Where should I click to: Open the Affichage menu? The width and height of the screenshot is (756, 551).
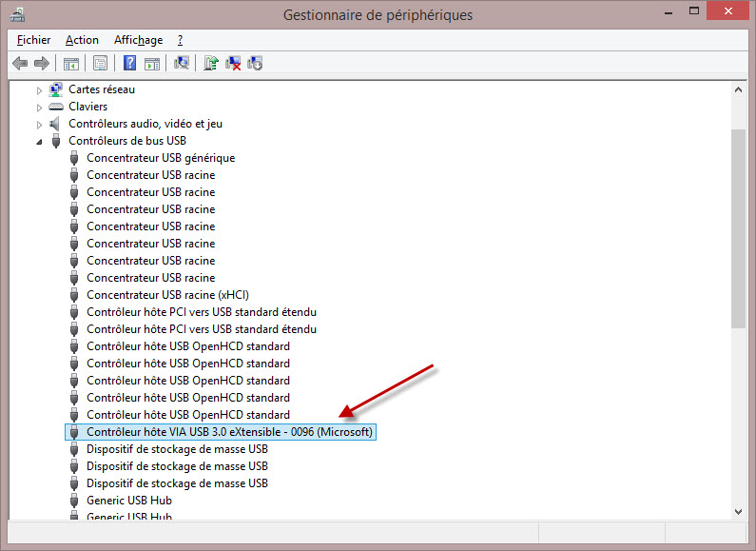[x=138, y=40]
